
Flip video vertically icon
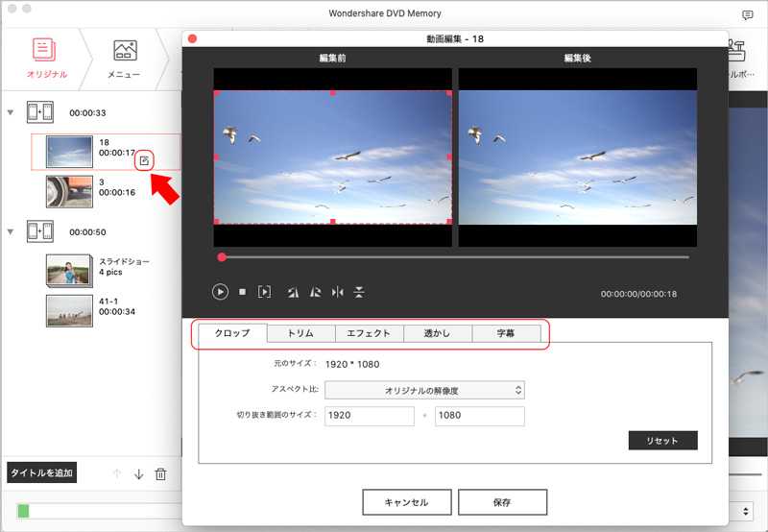click(x=359, y=293)
